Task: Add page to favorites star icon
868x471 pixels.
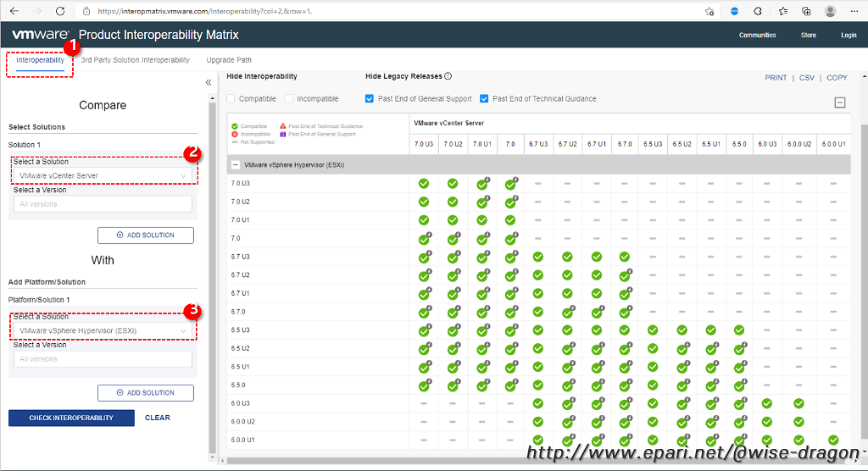Action: point(709,11)
